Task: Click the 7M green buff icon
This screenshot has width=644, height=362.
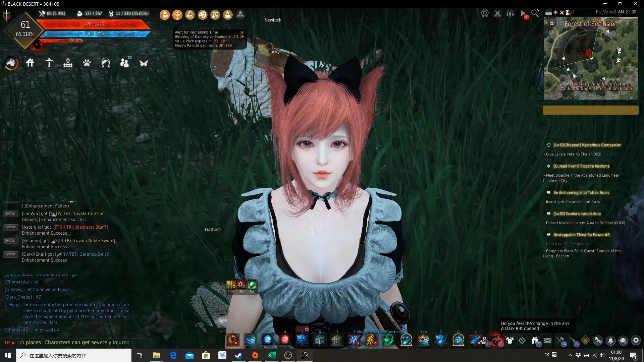Action: click(x=252, y=285)
